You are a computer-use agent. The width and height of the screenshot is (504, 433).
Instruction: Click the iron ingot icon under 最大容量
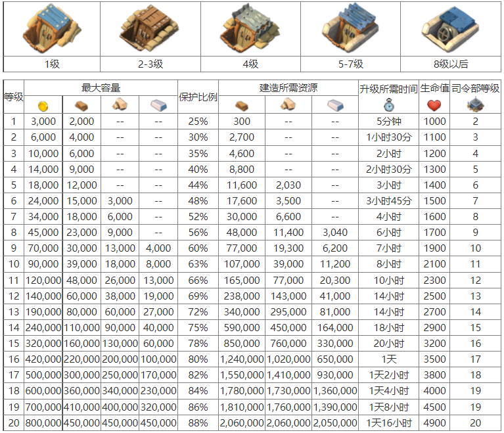point(158,105)
